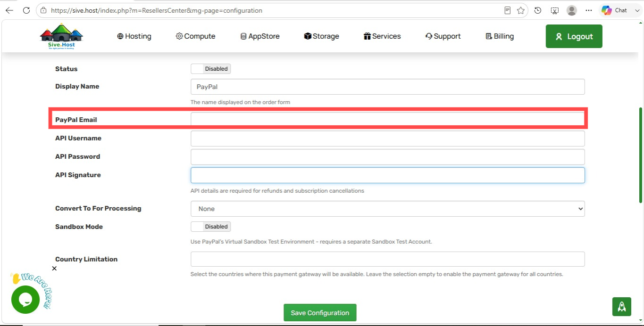
Task: Open the Billing menu
Action: (500, 36)
